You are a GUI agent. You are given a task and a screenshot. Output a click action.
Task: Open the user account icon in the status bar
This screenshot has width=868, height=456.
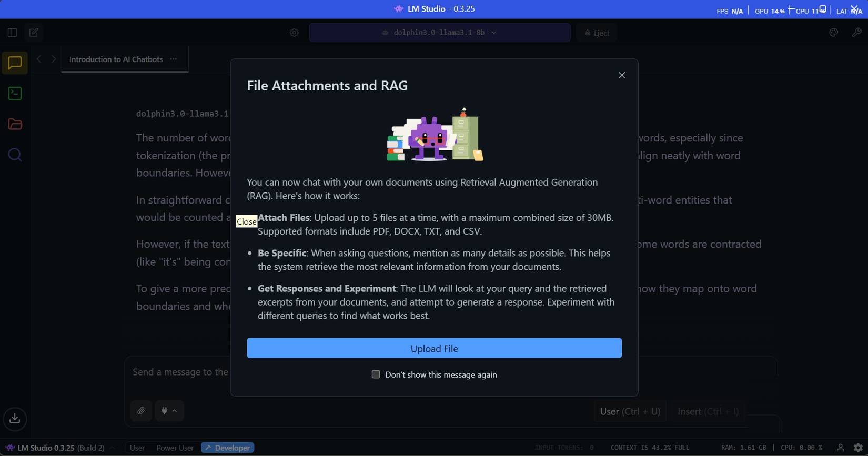840,448
